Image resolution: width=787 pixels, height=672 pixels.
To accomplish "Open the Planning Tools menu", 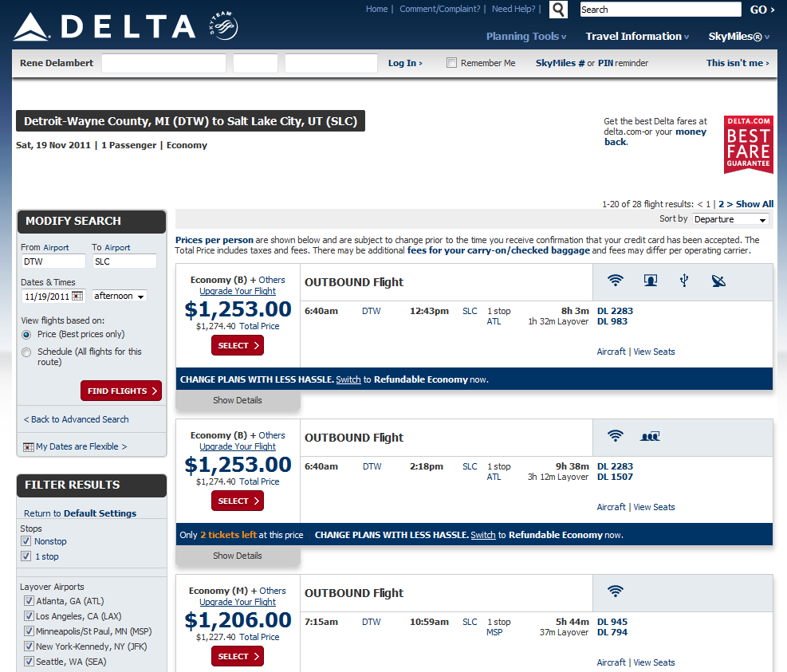I will point(524,36).
